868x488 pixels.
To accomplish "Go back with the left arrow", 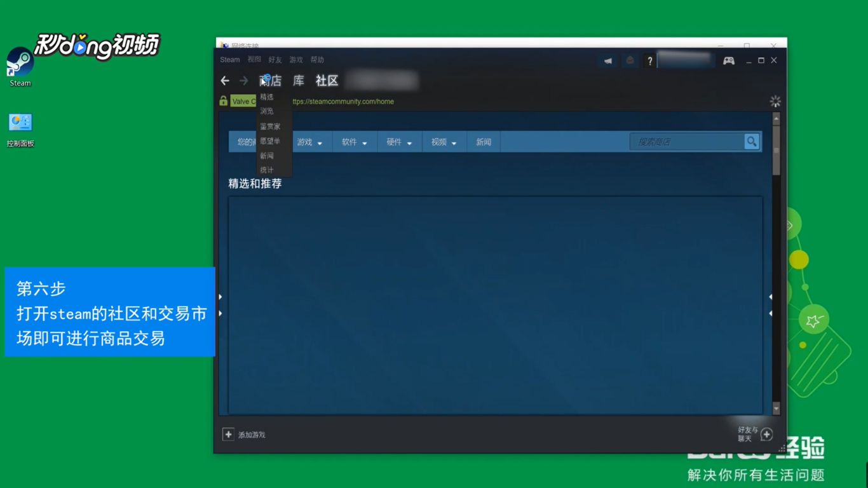I will pos(225,81).
